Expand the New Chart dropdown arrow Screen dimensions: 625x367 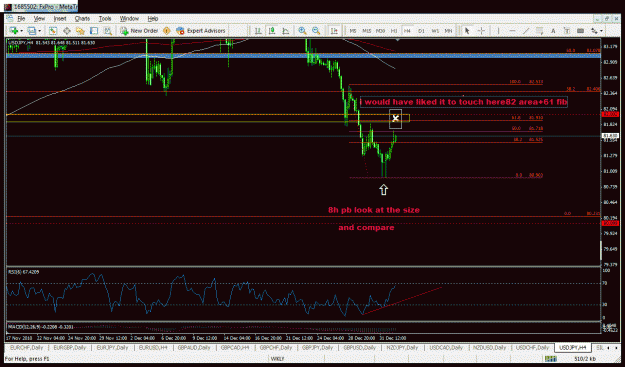(x=21, y=31)
